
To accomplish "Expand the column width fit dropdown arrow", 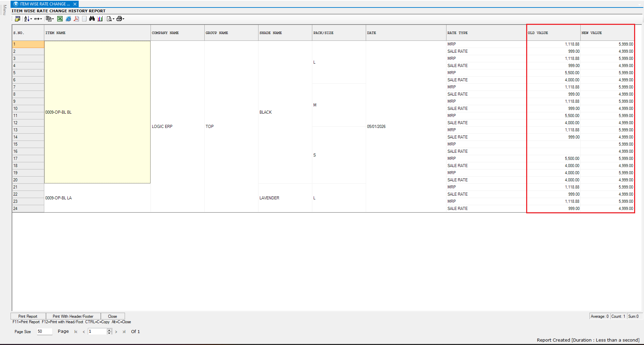I will [x=41, y=19].
